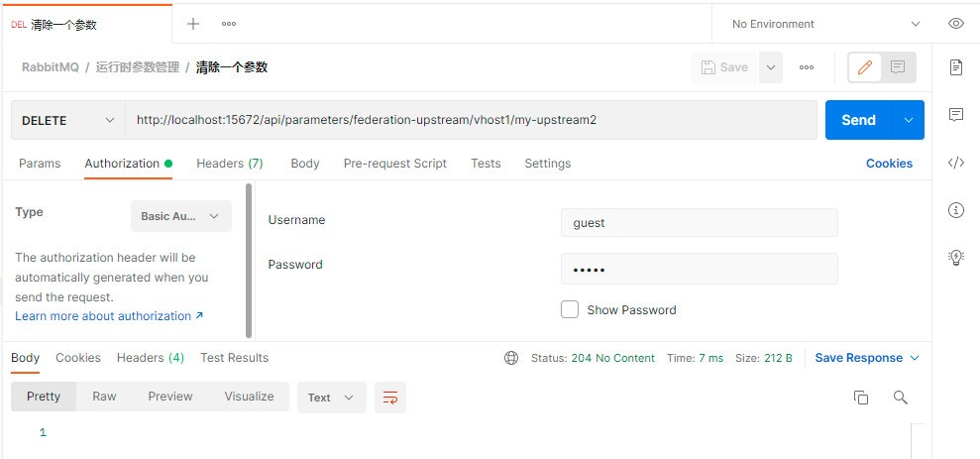Click the blue Send button

click(x=858, y=120)
